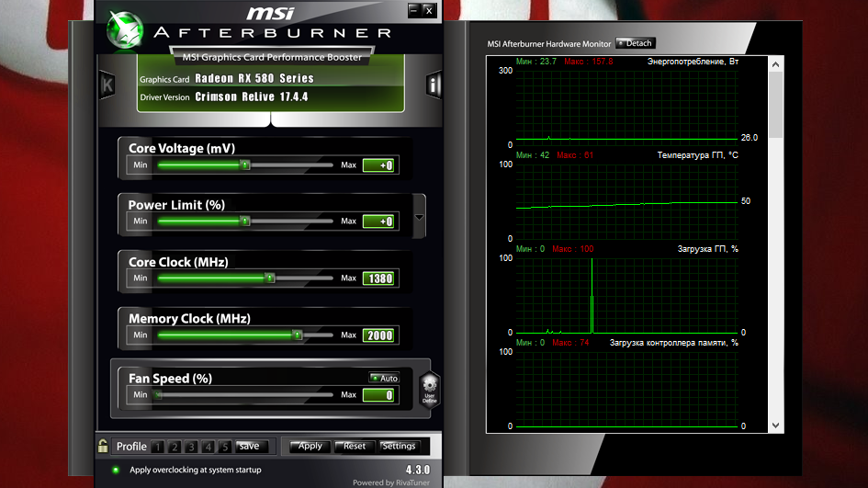The image size is (868, 488).
Task: Click the Температура ГП temperature graph
Action: (626, 200)
